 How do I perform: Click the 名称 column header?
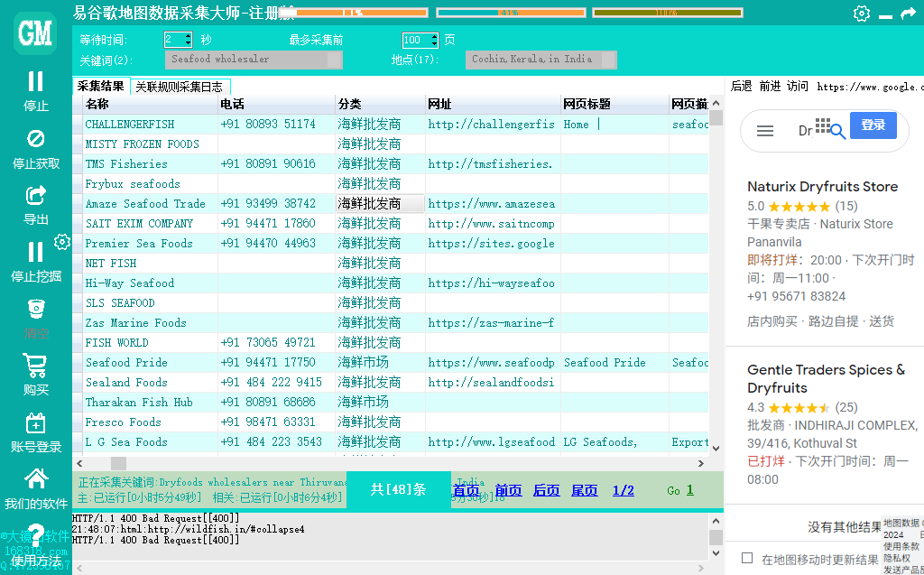(150, 105)
